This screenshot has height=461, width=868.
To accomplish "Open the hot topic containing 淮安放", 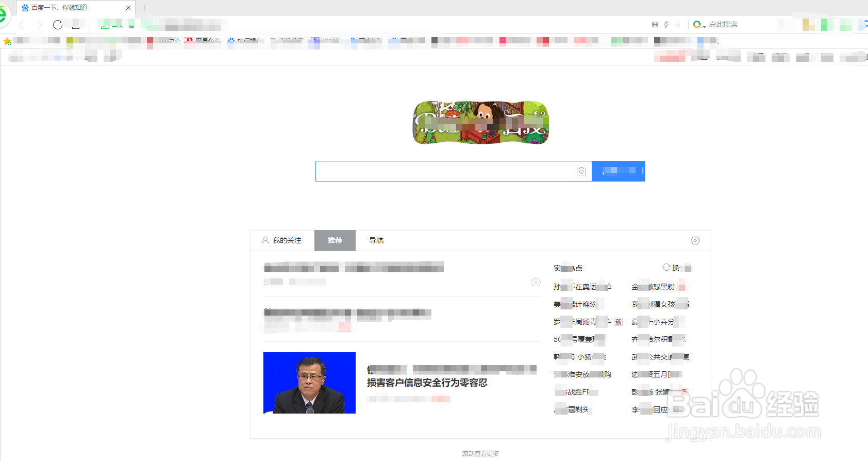I will 582,374.
